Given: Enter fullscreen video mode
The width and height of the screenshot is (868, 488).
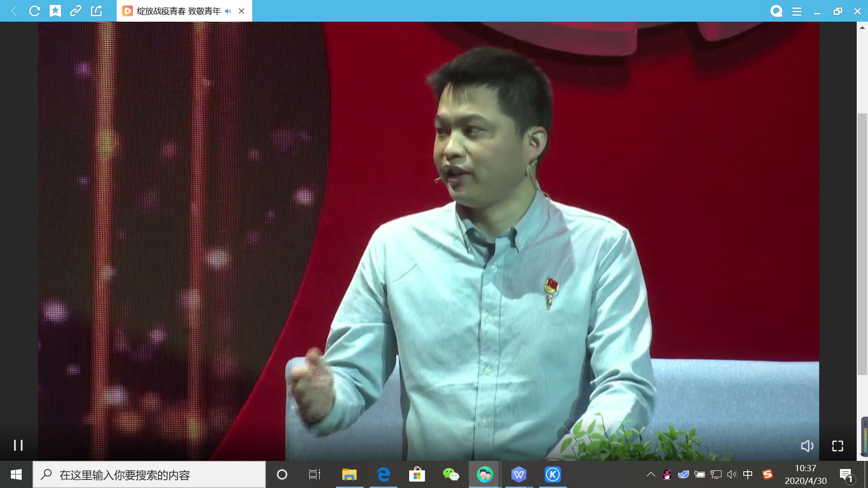Looking at the screenshot, I should 838,446.
